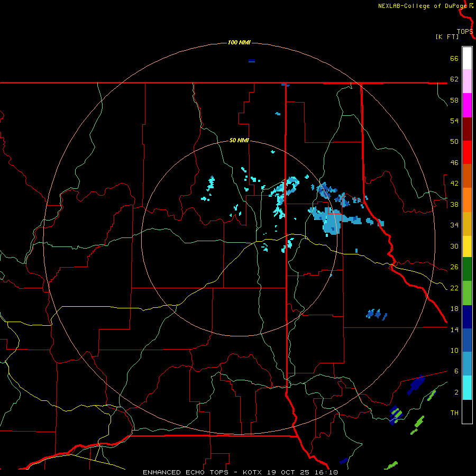Click the TOPS legend title
The height and width of the screenshot is (476, 476).
click(465, 32)
